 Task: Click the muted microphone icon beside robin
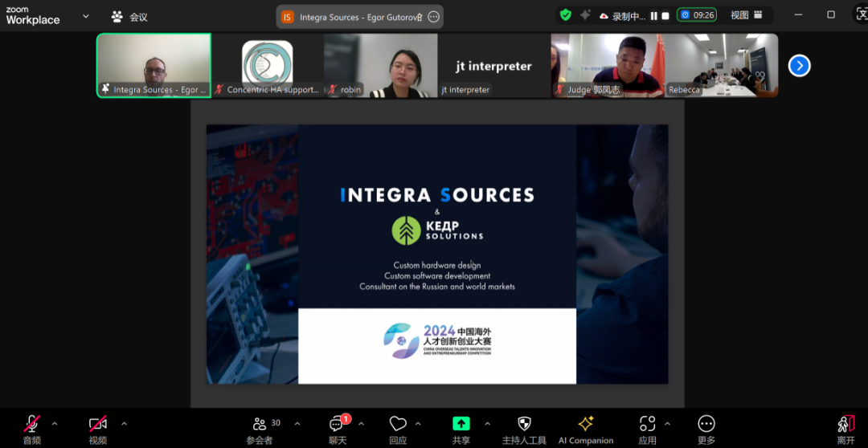[x=333, y=90]
